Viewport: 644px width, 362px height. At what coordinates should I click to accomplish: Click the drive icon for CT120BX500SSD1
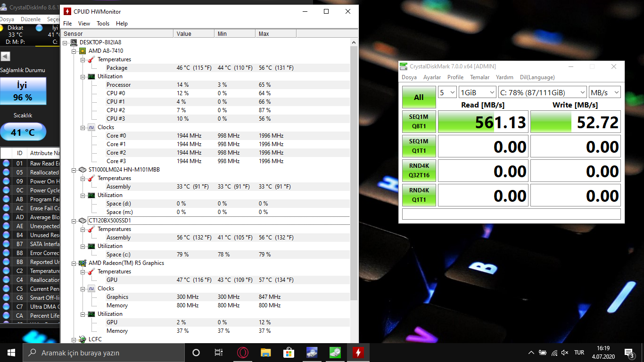click(x=83, y=221)
